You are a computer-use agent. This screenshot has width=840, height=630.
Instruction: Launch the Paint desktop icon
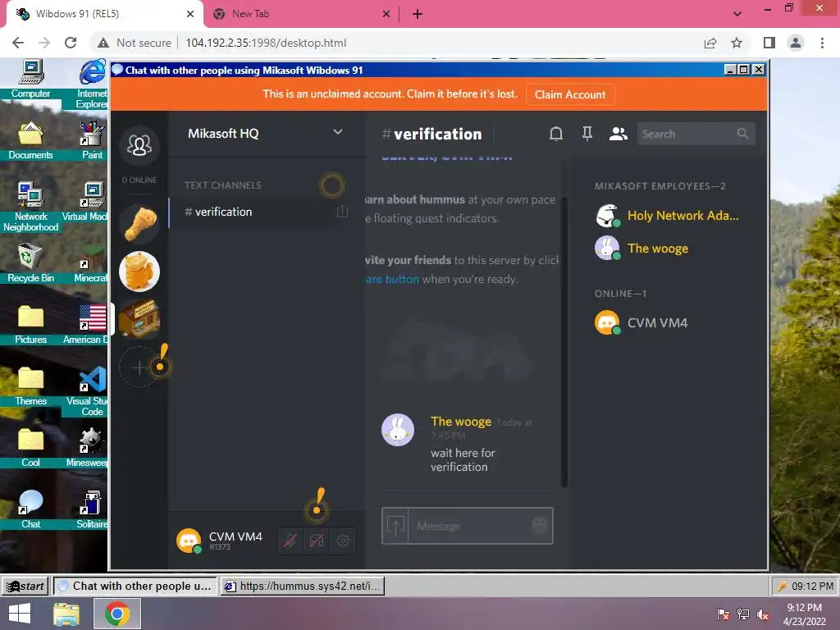tap(92, 141)
